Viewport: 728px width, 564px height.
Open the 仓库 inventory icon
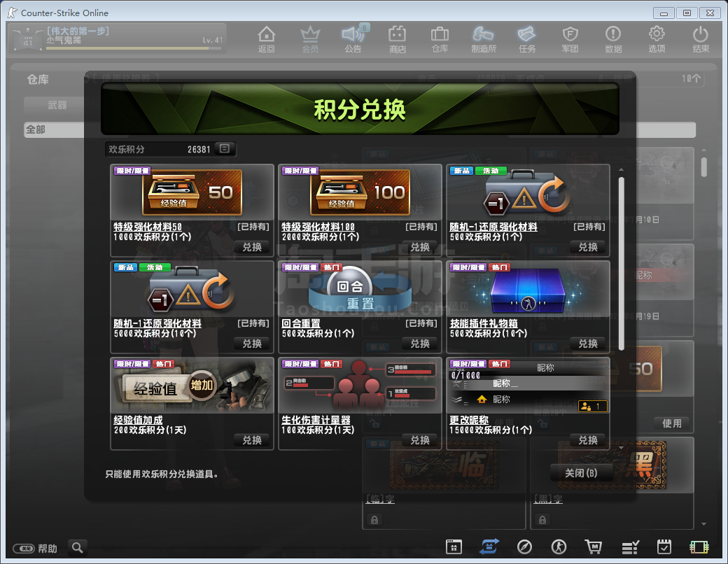[440, 39]
